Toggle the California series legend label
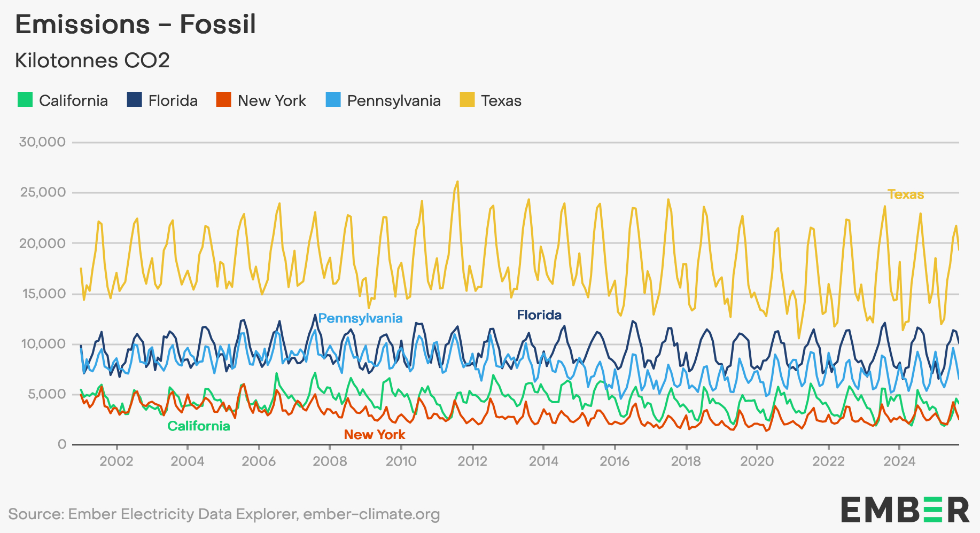The width and height of the screenshot is (980, 533). click(x=73, y=101)
